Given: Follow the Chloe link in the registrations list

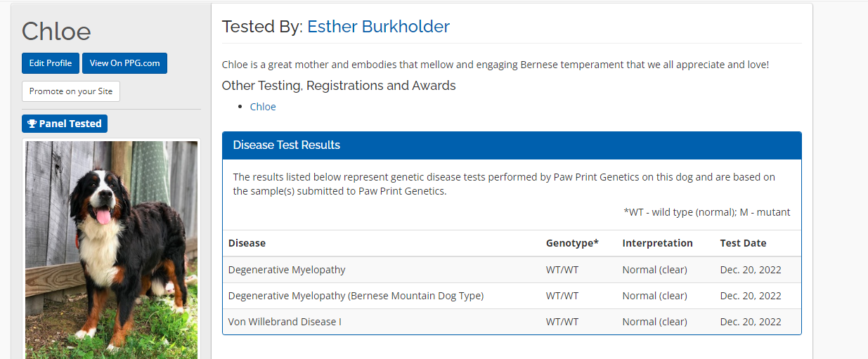Looking at the screenshot, I should (263, 107).
